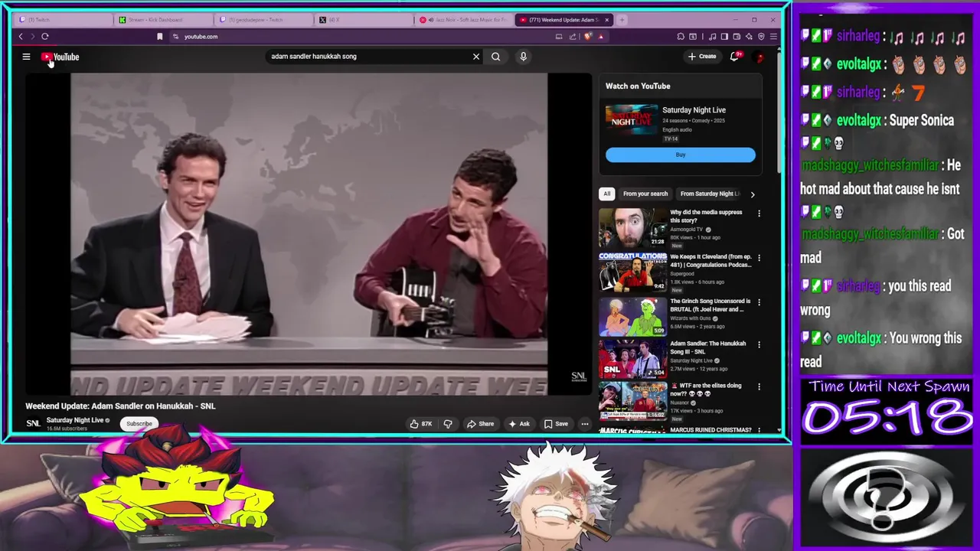Like the video with 87K thumbs up
The image size is (980, 551).
(420, 424)
